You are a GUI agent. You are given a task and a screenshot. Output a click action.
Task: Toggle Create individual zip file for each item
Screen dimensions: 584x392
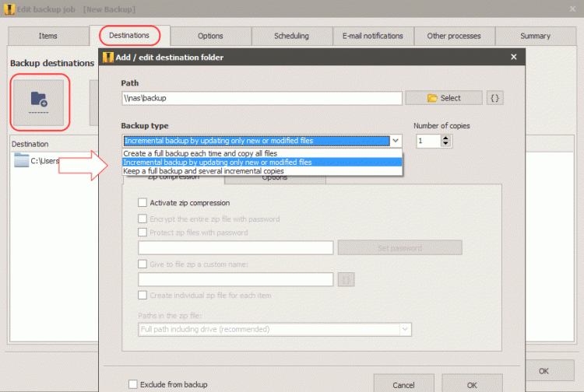click(142, 295)
